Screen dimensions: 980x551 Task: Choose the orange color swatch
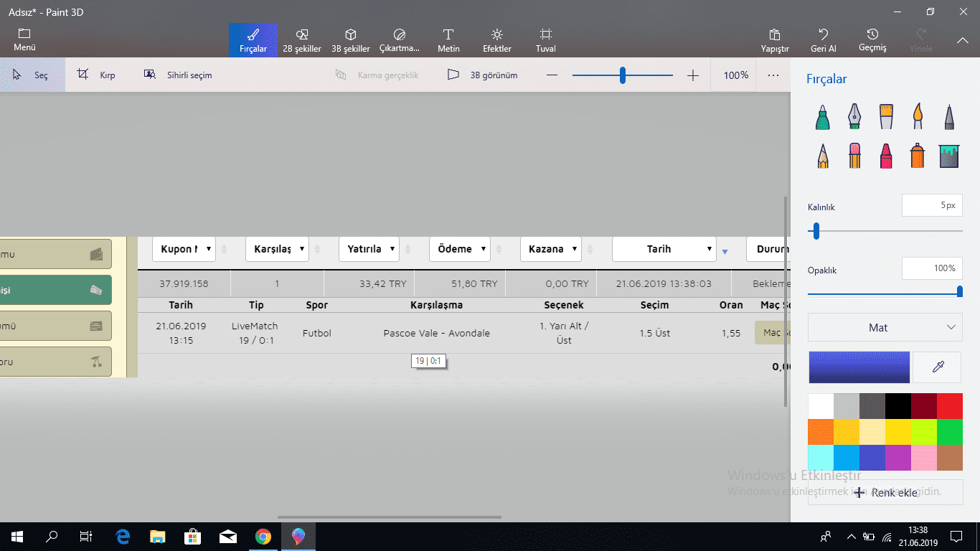point(821,432)
